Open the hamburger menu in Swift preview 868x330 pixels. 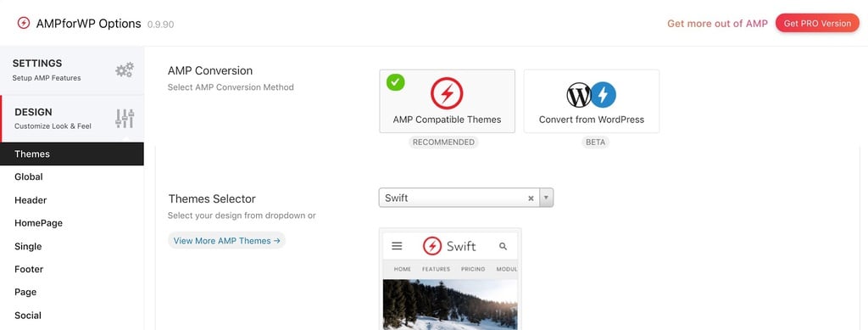397,246
